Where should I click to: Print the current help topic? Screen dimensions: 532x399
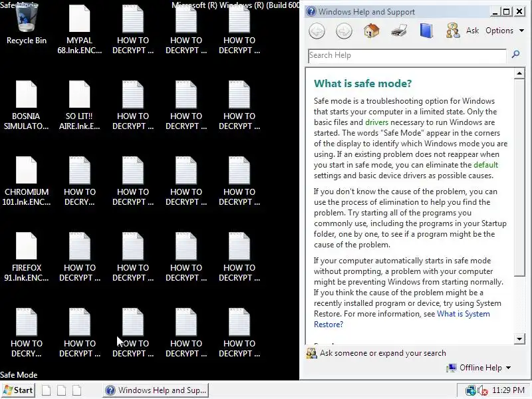coord(398,31)
